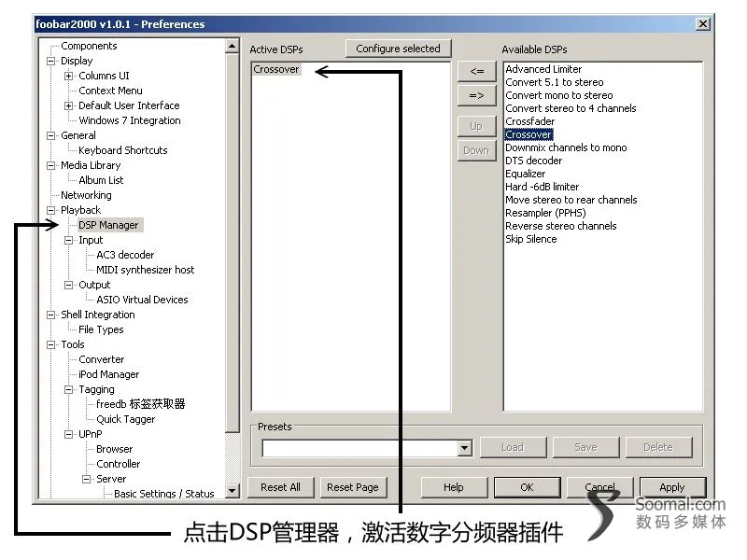This screenshot has height=560, width=747.
Task: Click the tree scrollbar up arrow
Action: click(232, 46)
